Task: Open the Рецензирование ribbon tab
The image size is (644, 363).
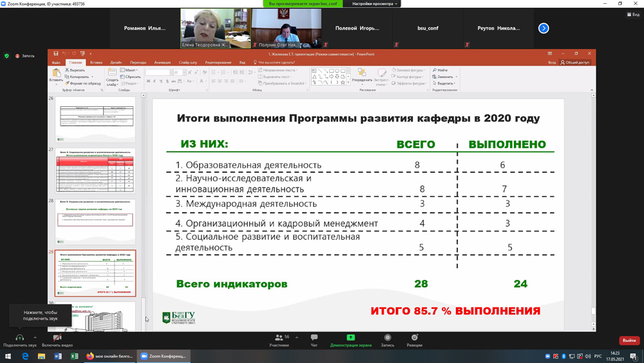Action: tap(218, 63)
